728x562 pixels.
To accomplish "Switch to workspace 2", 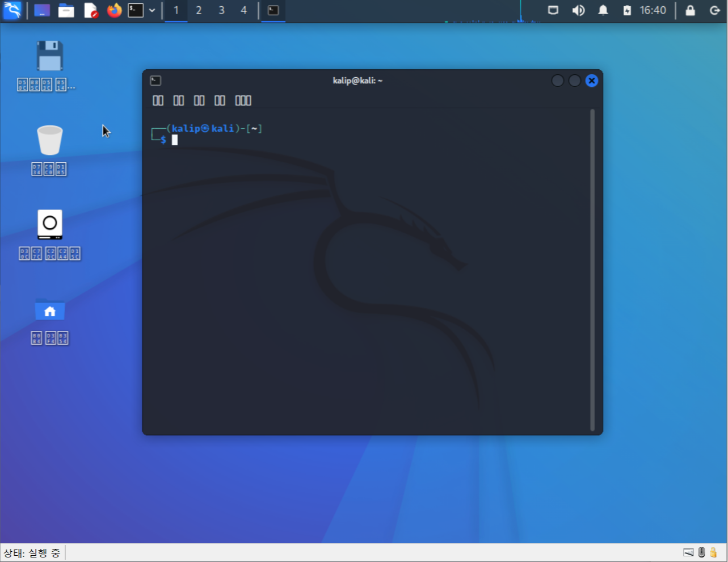I will pos(199,10).
